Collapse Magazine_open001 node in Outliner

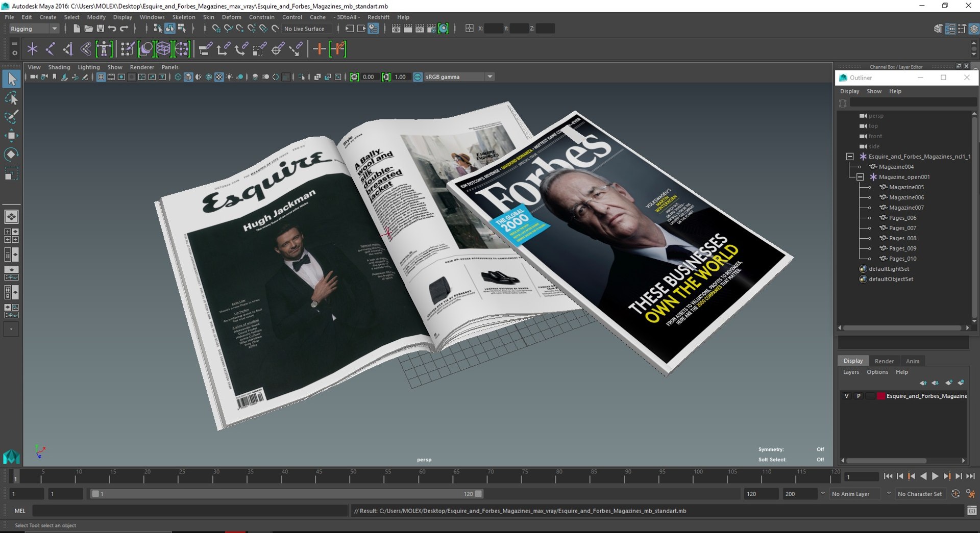860,177
